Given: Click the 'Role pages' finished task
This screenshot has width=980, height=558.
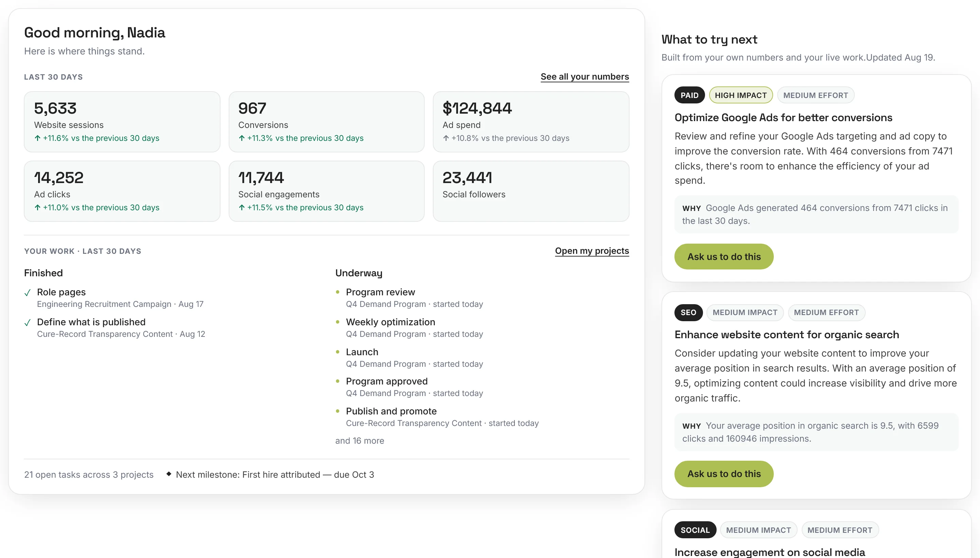Looking at the screenshot, I should [x=61, y=292].
